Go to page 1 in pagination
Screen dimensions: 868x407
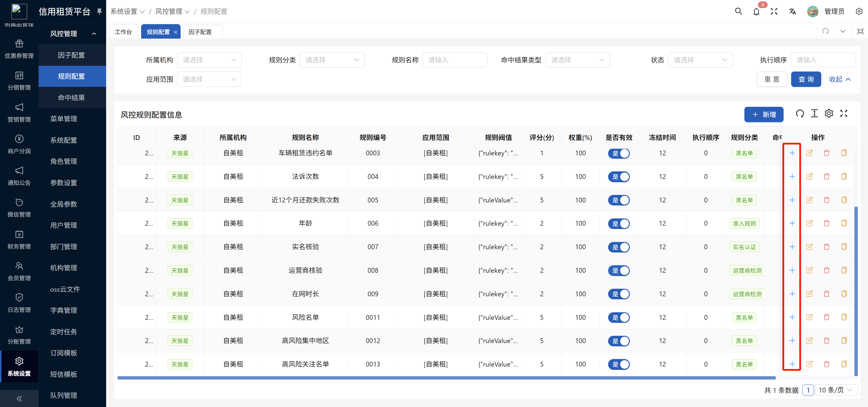click(x=808, y=390)
